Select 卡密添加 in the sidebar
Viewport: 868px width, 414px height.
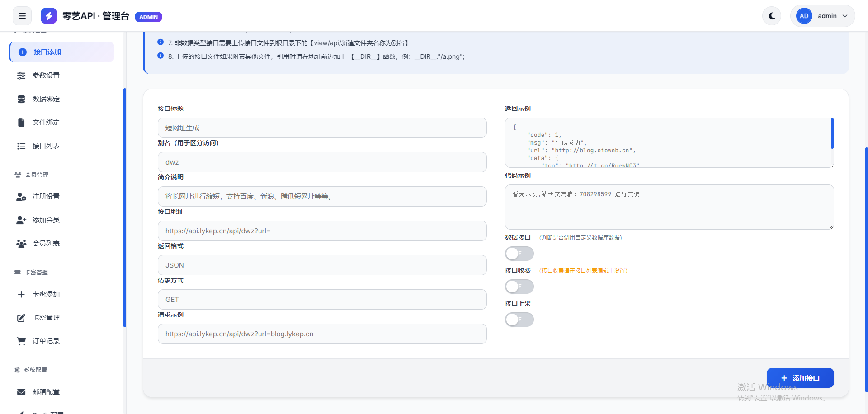(46, 294)
